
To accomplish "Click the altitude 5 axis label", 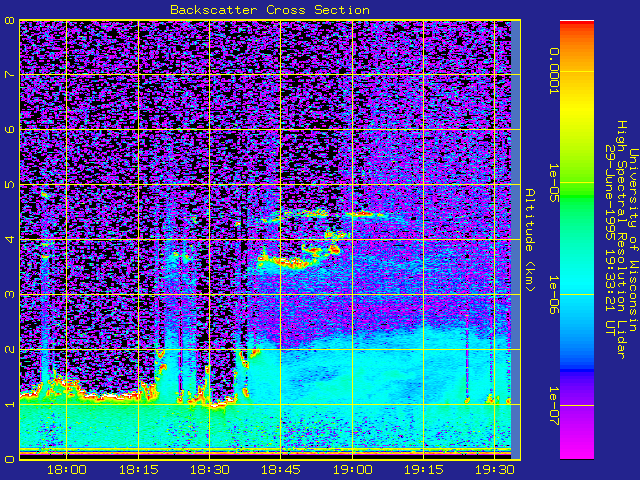I will click(9, 184).
